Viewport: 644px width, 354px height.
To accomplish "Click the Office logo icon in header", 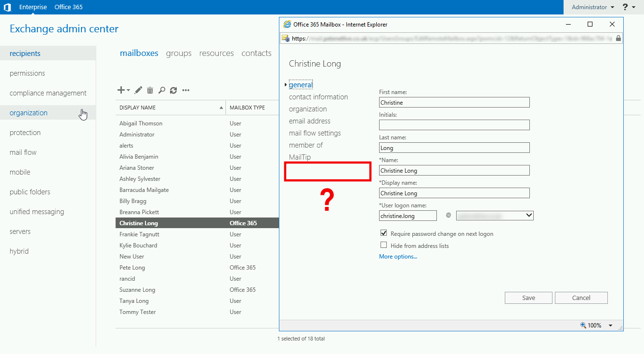I will [x=7, y=7].
